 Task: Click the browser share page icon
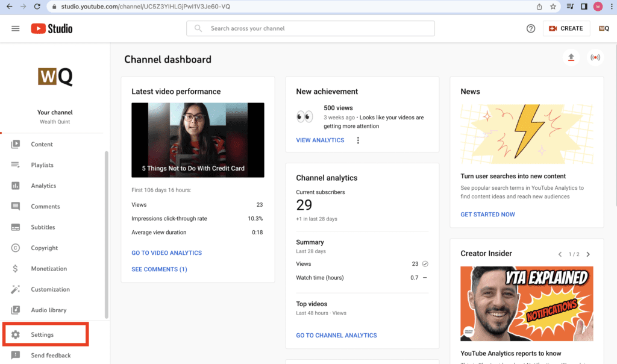click(539, 6)
